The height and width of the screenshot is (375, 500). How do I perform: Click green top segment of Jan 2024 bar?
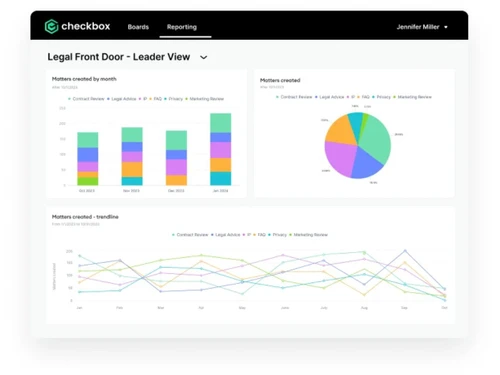220,123
